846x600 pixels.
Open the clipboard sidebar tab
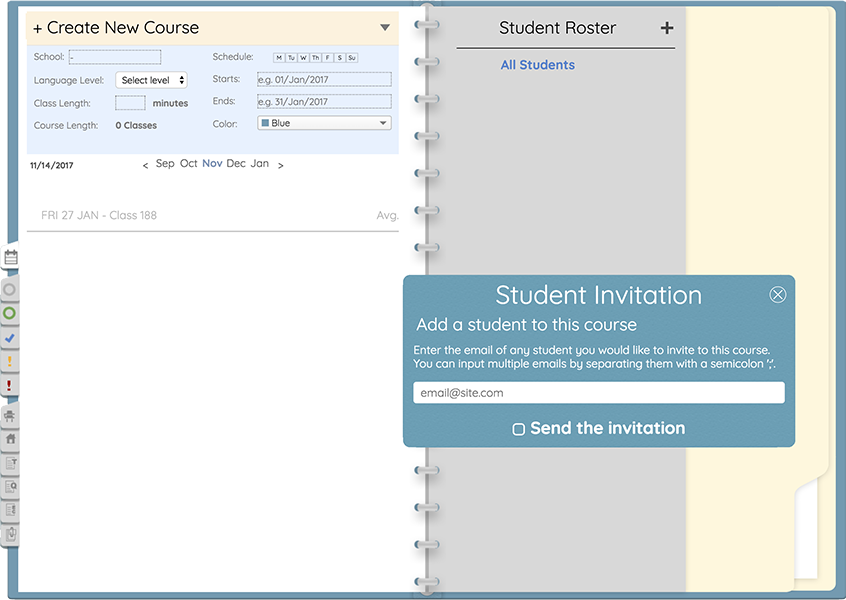(x=10, y=534)
